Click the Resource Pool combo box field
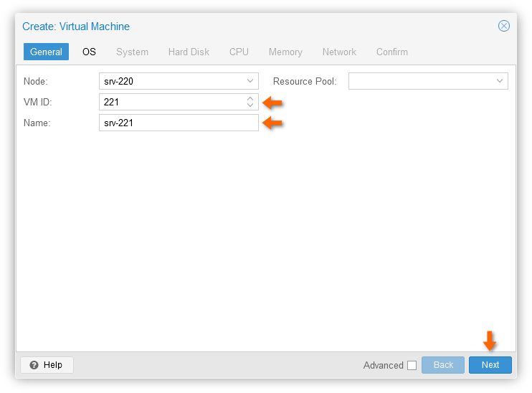 [x=428, y=81]
